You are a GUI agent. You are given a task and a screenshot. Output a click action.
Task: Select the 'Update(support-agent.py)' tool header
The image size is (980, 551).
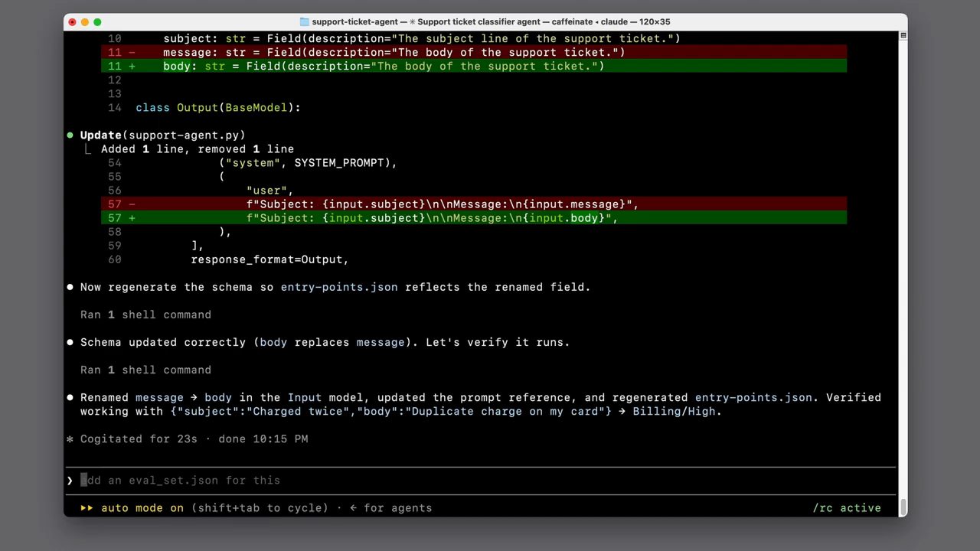[163, 135]
